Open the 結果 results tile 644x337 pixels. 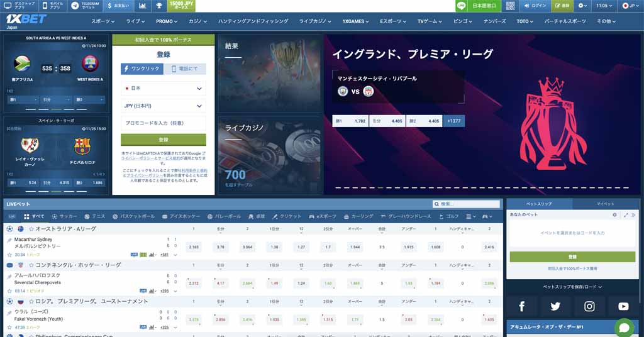pyautogui.click(x=269, y=74)
